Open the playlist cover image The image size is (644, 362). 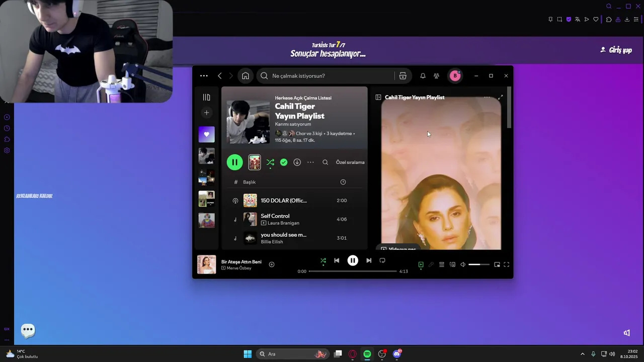tap(248, 122)
